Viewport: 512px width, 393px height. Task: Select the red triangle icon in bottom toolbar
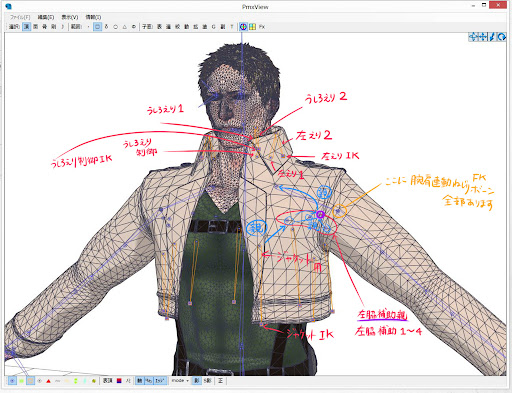[49, 381]
